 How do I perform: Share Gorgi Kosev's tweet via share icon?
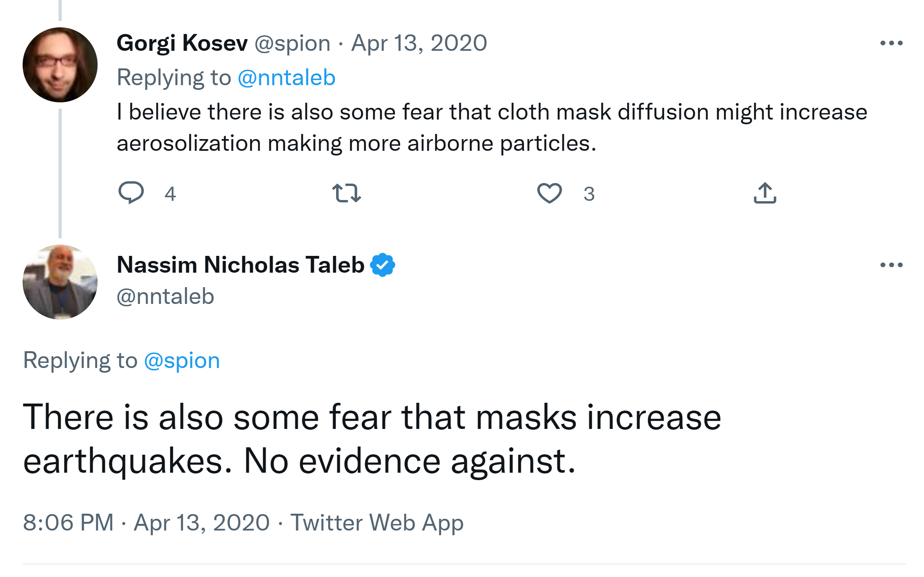pos(765,193)
